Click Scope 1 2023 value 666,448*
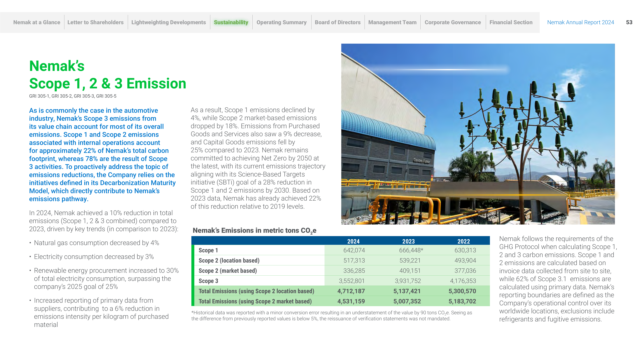Screen dimensions: 644x362 [411, 250]
